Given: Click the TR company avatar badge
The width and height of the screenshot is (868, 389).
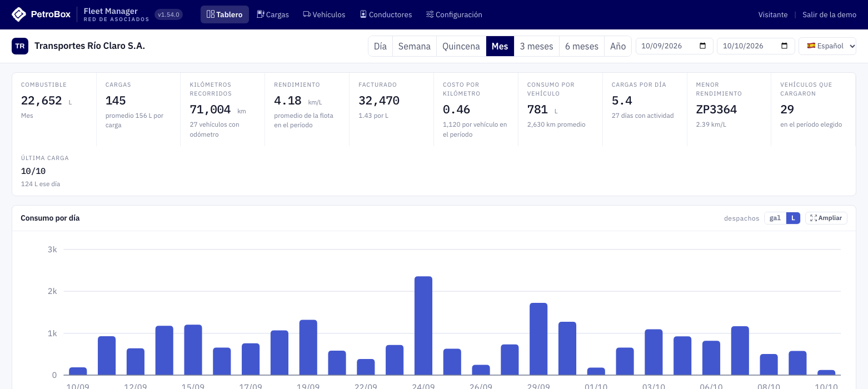Looking at the screenshot, I should pos(20,46).
